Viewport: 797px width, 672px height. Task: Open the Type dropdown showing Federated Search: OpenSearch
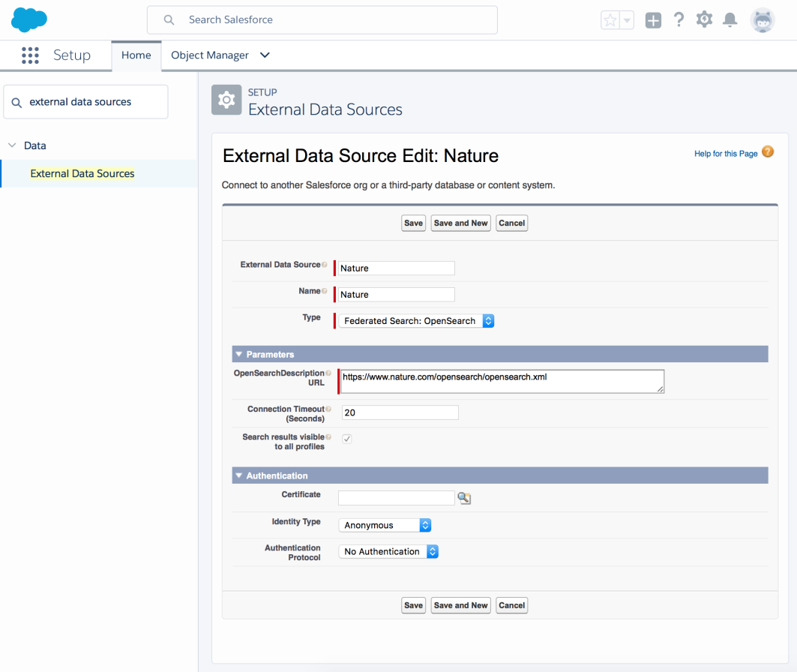[x=416, y=321]
